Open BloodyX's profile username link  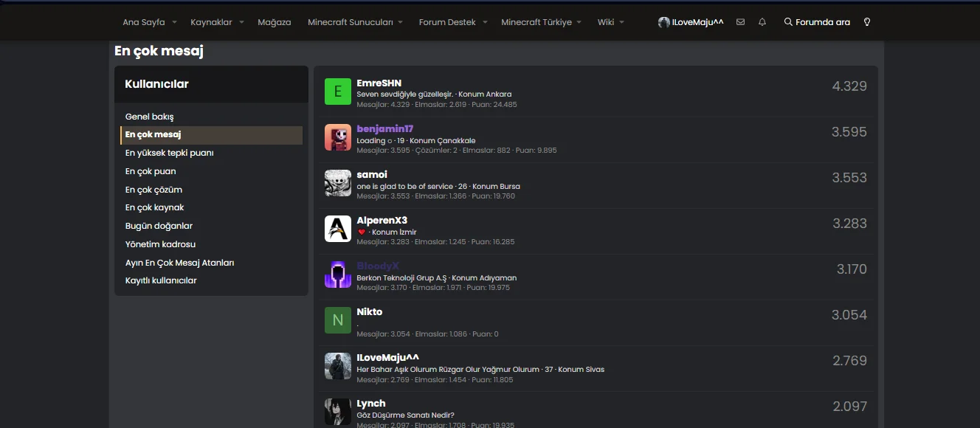pos(378,266)
